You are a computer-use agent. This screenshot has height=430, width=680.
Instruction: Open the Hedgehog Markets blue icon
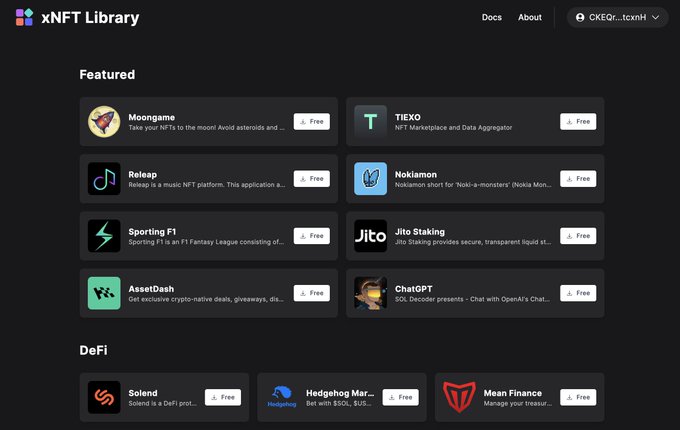[282, 397]
